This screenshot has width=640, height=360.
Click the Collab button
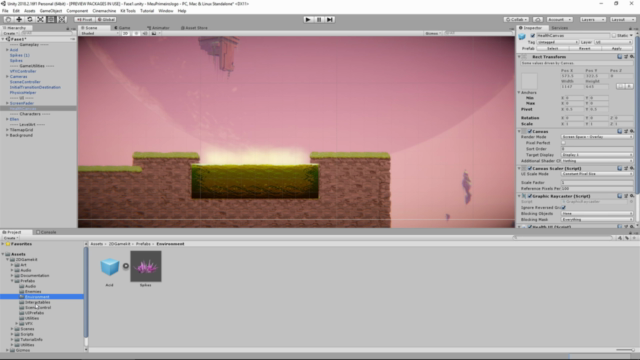tap(516, 19)
